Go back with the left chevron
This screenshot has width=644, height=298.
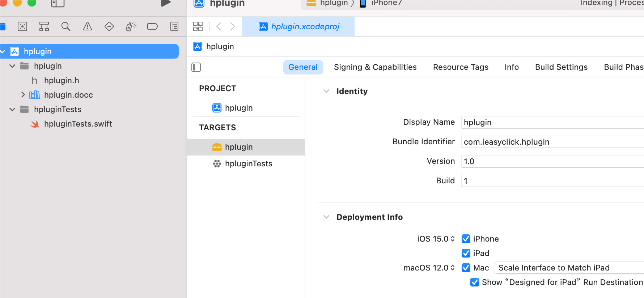click(x=219, y=26)
